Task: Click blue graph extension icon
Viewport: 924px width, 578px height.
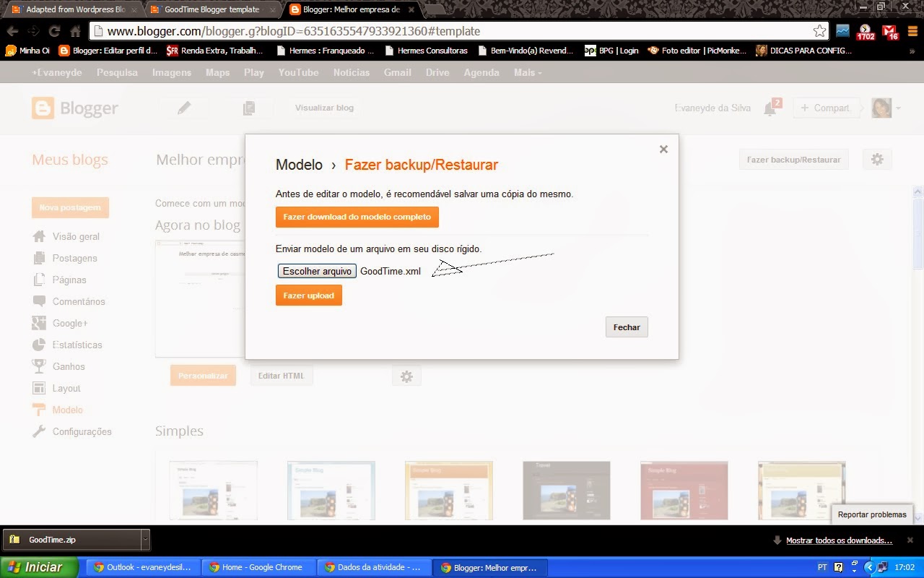Action: click(x=842, y=31)
